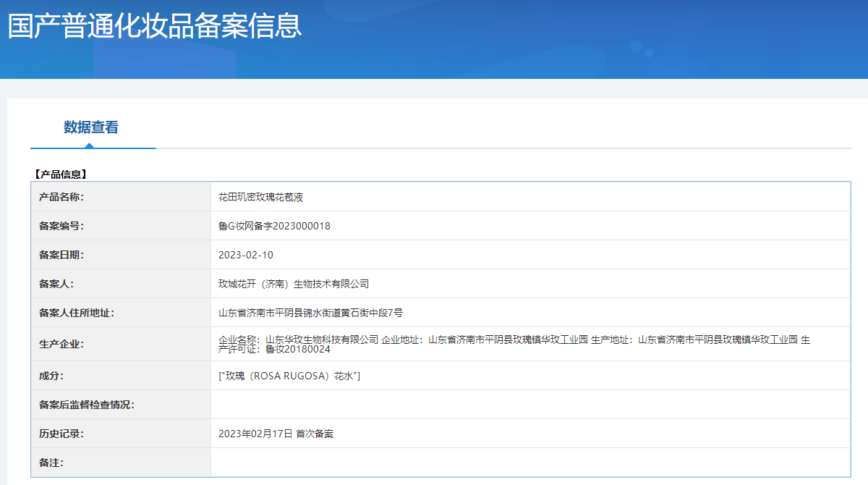
Task: Click the 山东华玫生物科技有限公司 manufacturer details
Action: tap(322, 339)
